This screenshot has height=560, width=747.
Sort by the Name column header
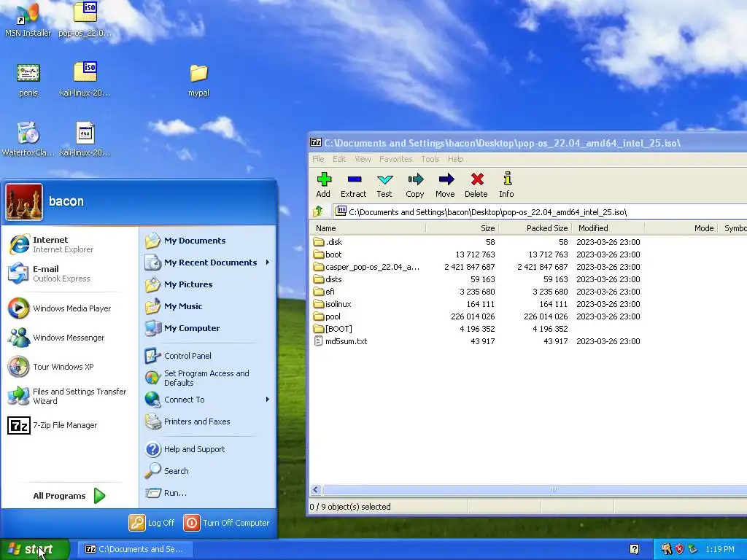coord(368,228)
